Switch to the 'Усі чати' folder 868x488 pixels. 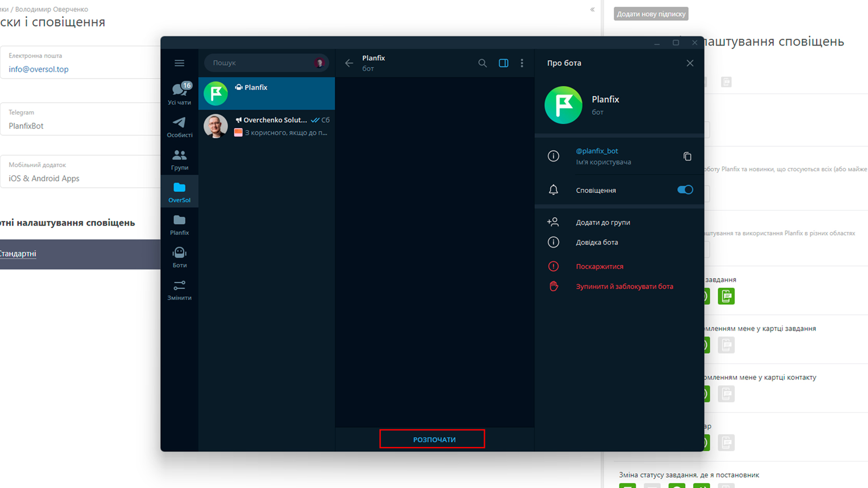[179, 94]
